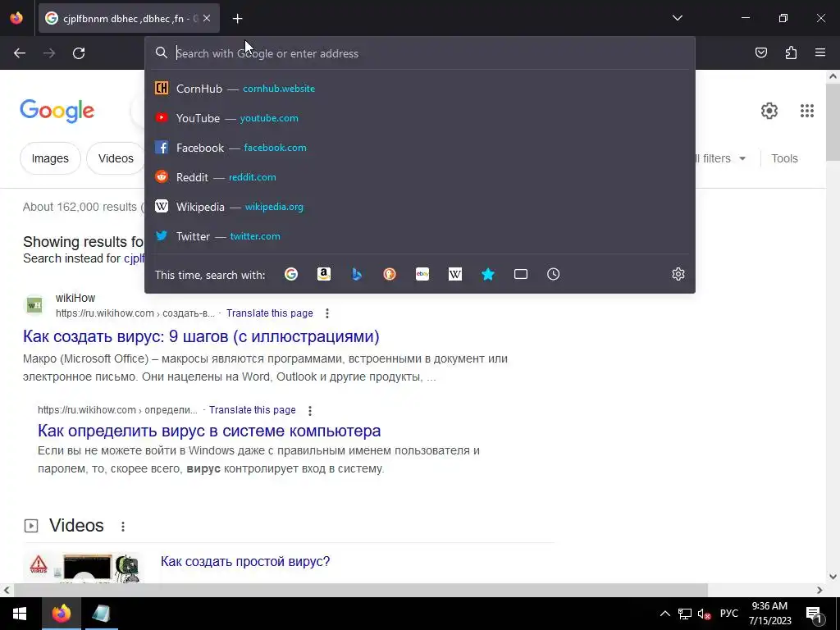Open a new tab with the plus button

click(237, 19)
